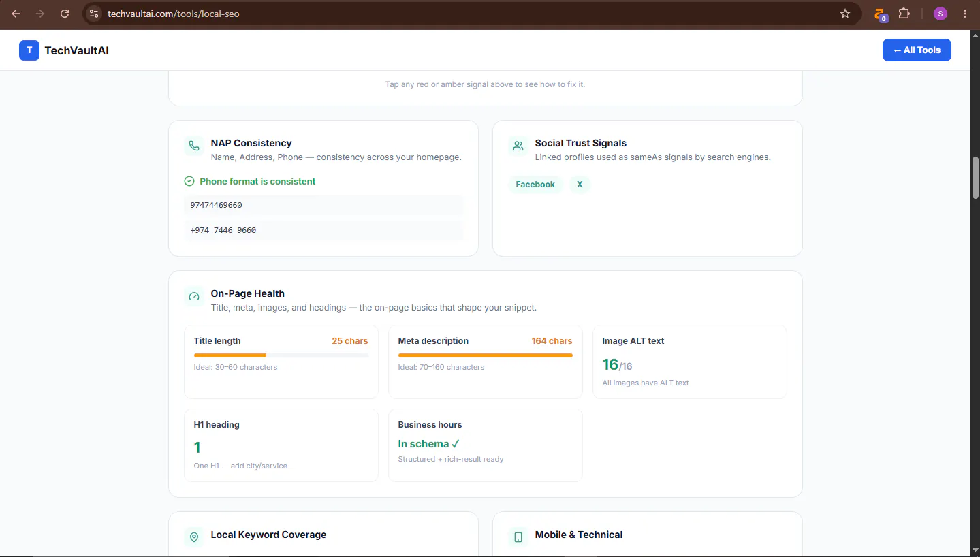The width and height of the screenshot is (980, 557).
Task: Click the green check circle beside Phone format
Action: tap(189, 182)
